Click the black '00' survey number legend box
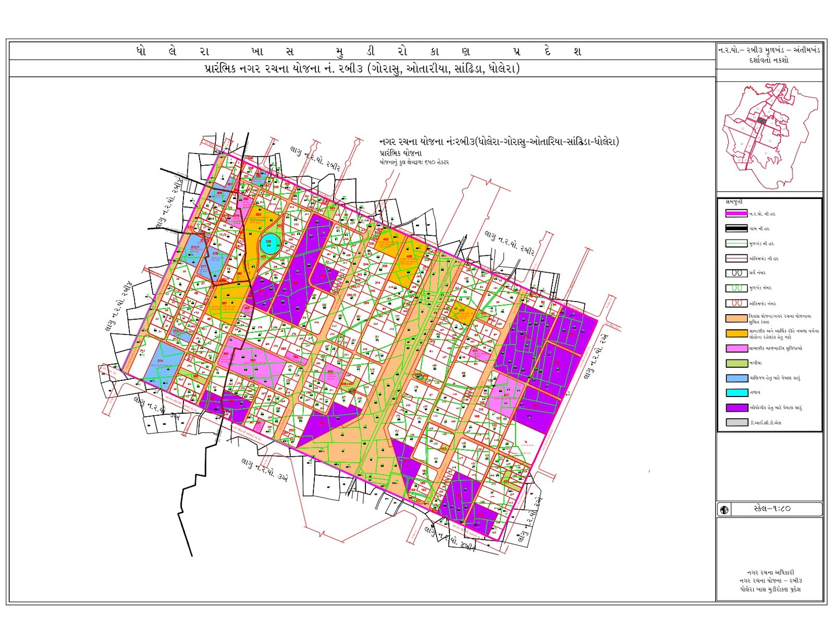Screen dimensions: 834x644 [x=736, y=273]
